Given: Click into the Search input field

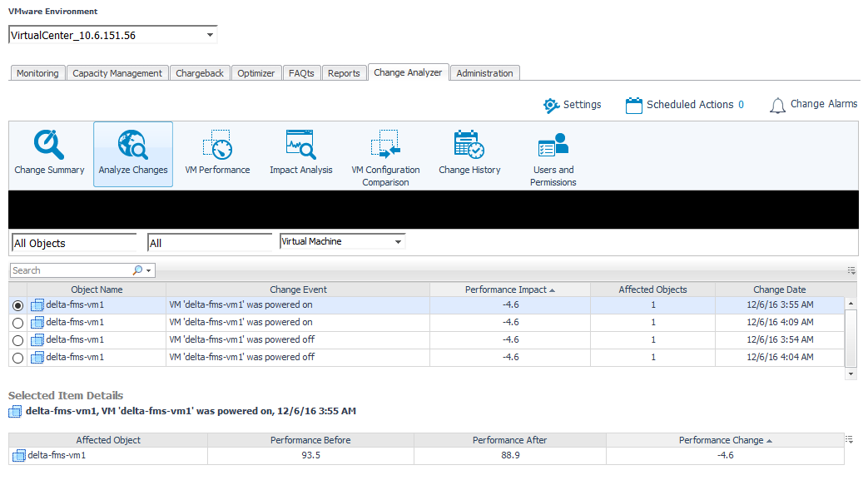Looking at the screenshot, I should 71,270.
